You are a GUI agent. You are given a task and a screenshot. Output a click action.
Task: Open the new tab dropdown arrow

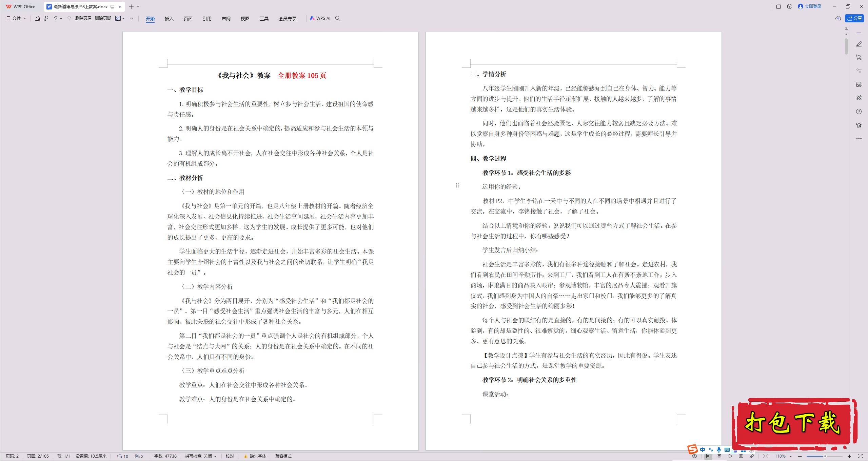pos(138,7)
